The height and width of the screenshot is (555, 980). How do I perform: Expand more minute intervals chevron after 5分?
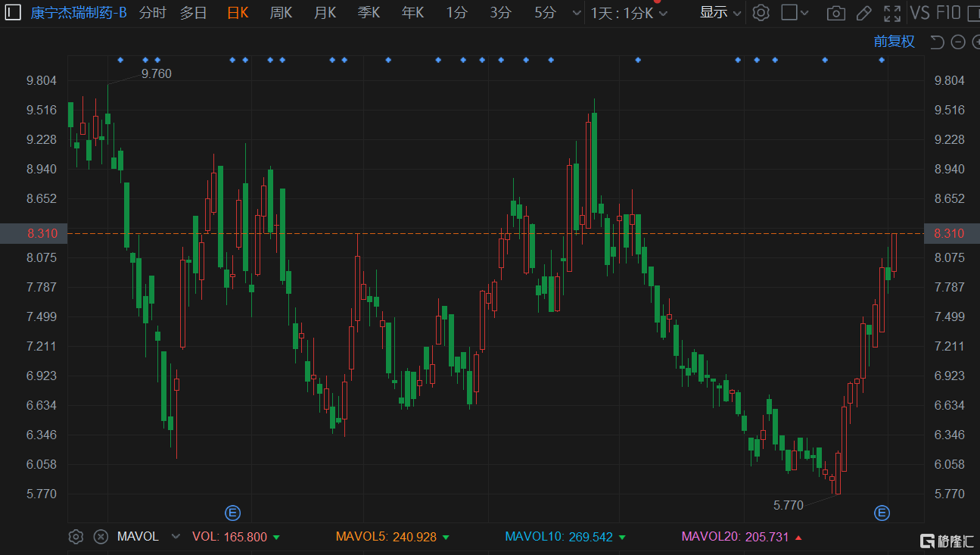[577, 13]
